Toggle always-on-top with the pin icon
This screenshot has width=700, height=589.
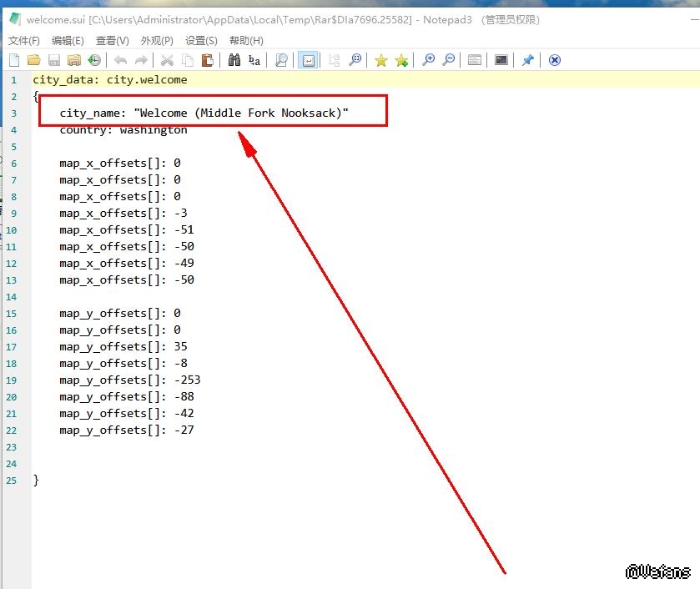527,60
